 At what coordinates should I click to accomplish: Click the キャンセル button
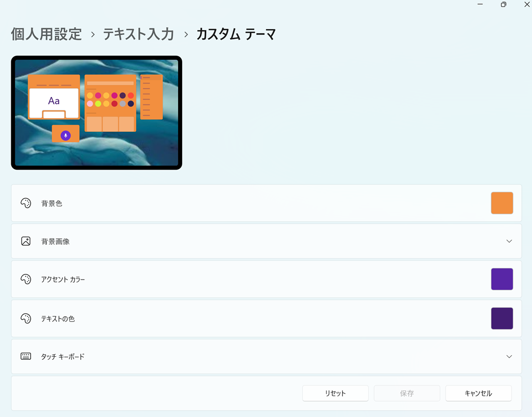pyautogui.click(x=478, y=393)
